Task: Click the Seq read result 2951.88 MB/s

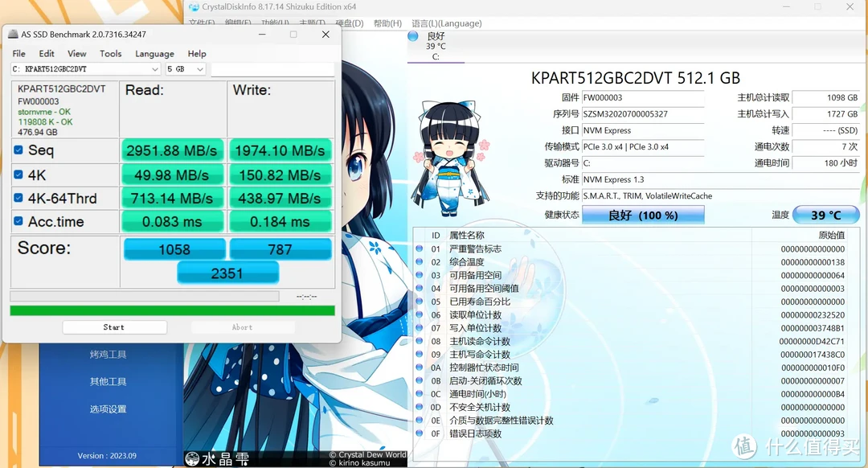Action: [172, 150]
